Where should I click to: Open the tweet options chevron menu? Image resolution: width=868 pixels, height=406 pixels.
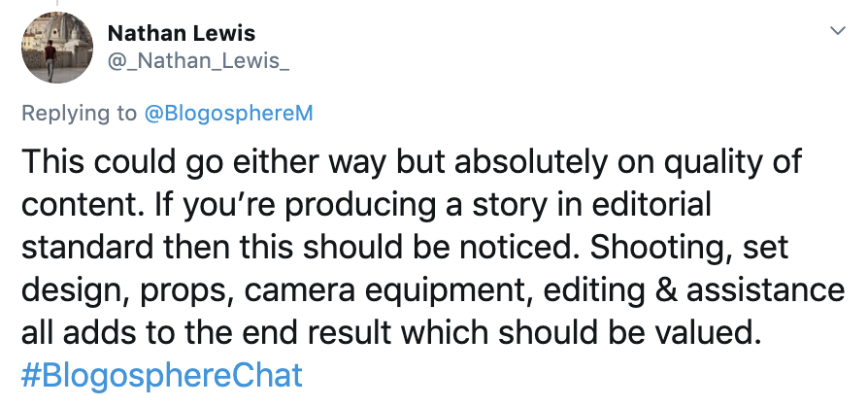tap(837, 32)
